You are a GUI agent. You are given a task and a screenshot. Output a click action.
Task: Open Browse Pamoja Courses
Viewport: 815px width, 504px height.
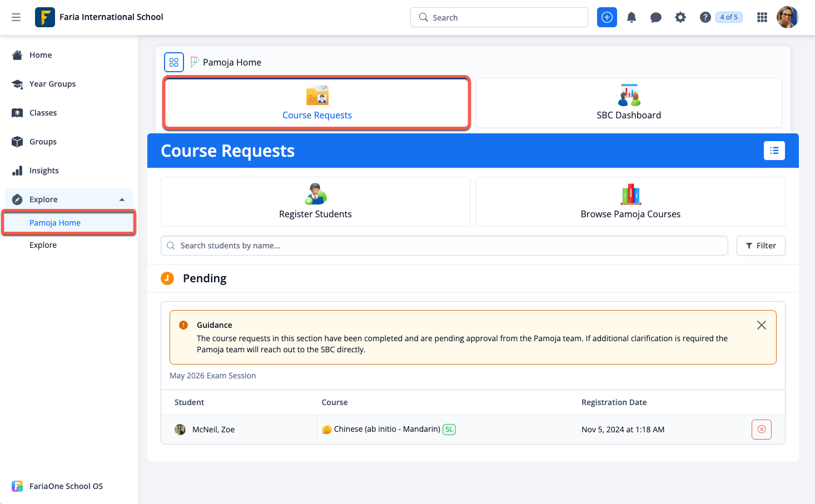click(630, 202)
